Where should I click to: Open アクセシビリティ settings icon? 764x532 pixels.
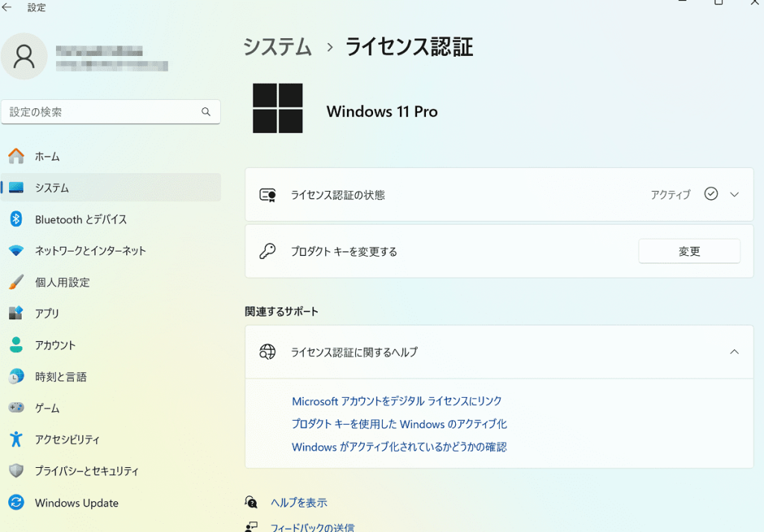(x=17, y=439)
